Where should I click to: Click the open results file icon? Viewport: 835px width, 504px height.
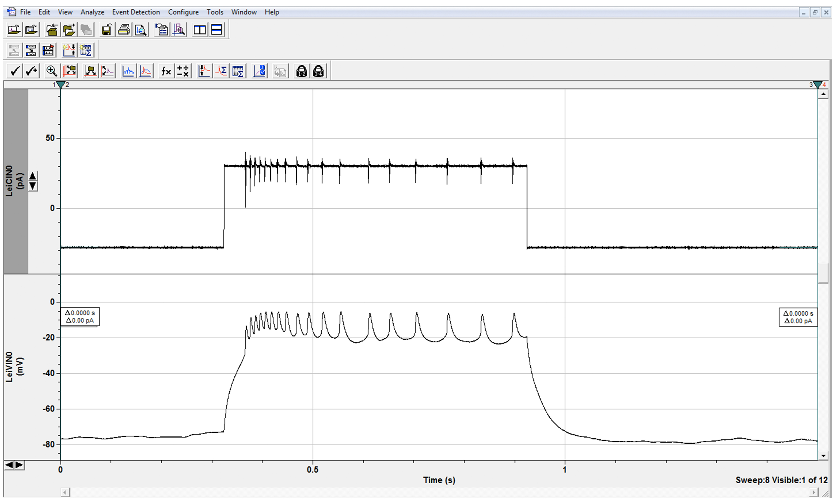[32, 30]
